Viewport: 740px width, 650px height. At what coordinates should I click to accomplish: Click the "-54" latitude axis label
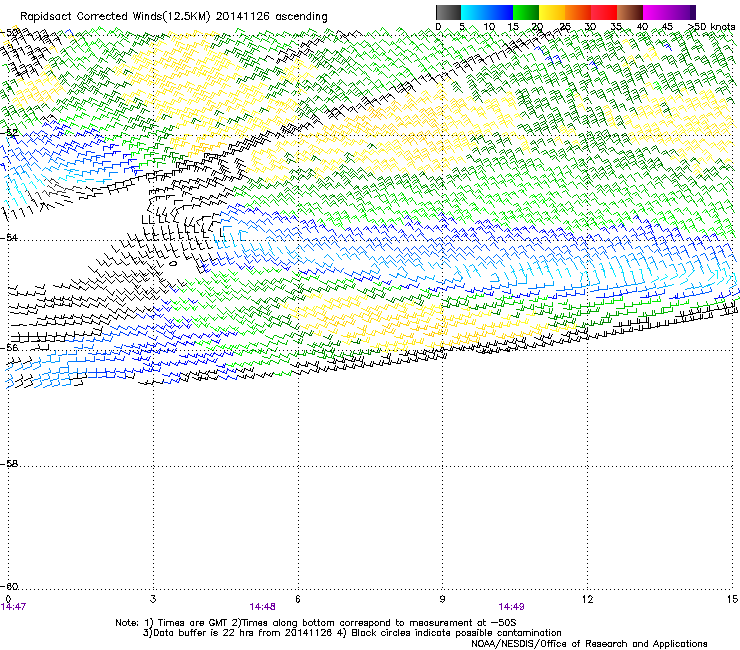[x=9, y=237]
